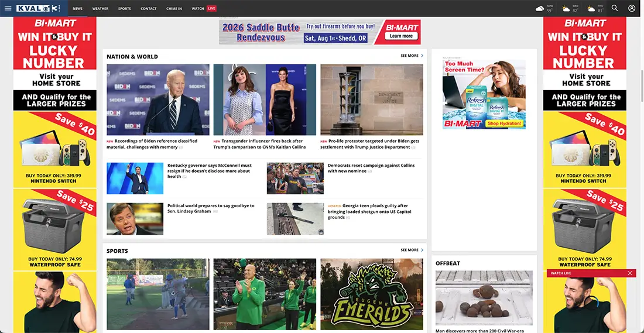The width and height of the screenshot is (644, 333).
Task: Open the Contact menu link
Action: (149, 8)
